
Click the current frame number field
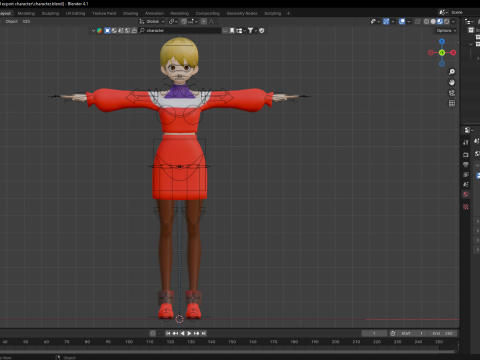point(374,333)
